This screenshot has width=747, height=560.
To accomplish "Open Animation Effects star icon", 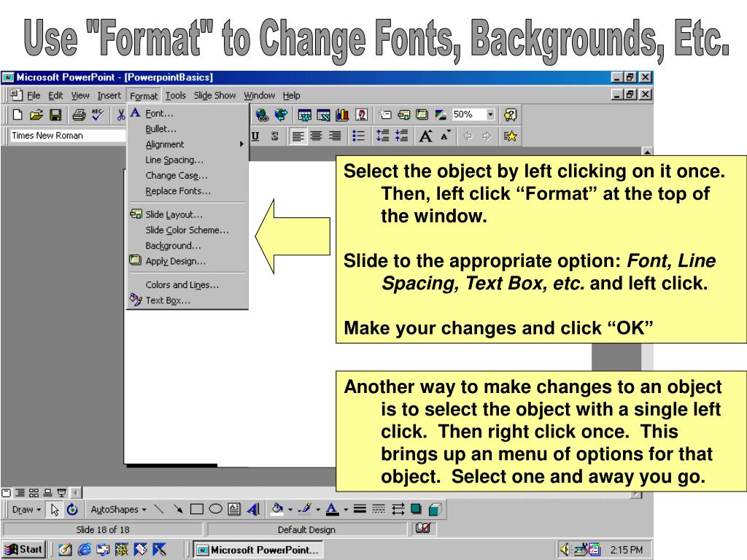I will click(510, 136).
